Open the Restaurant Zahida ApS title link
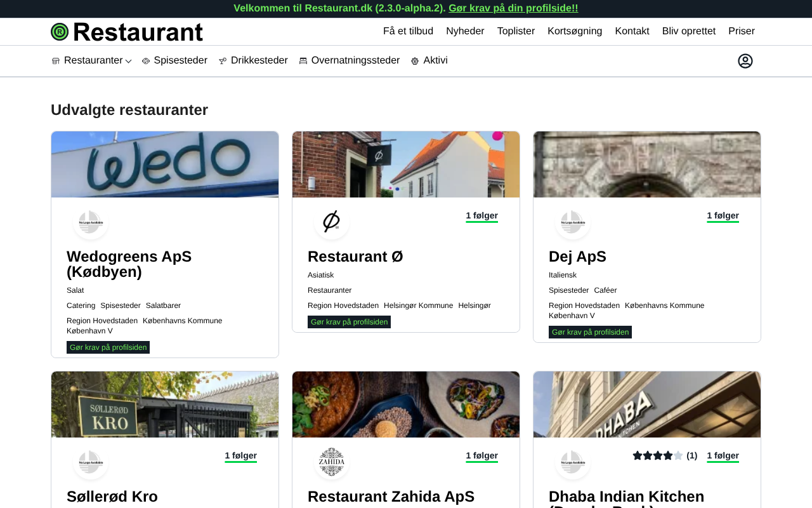Screen dimensions: 812x508 tap(391, 497)
